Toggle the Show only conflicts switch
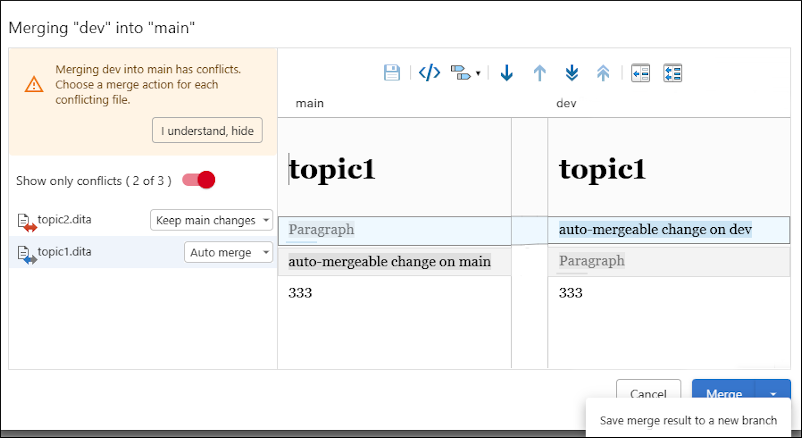The width and height of the screenshot is (802, 438). click(199, 180)
